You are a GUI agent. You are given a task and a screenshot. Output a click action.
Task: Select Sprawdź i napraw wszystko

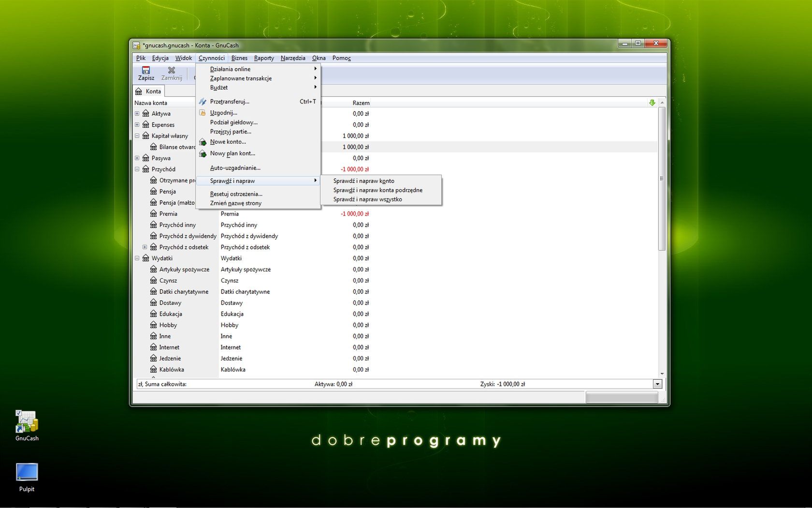click(381, 199)
